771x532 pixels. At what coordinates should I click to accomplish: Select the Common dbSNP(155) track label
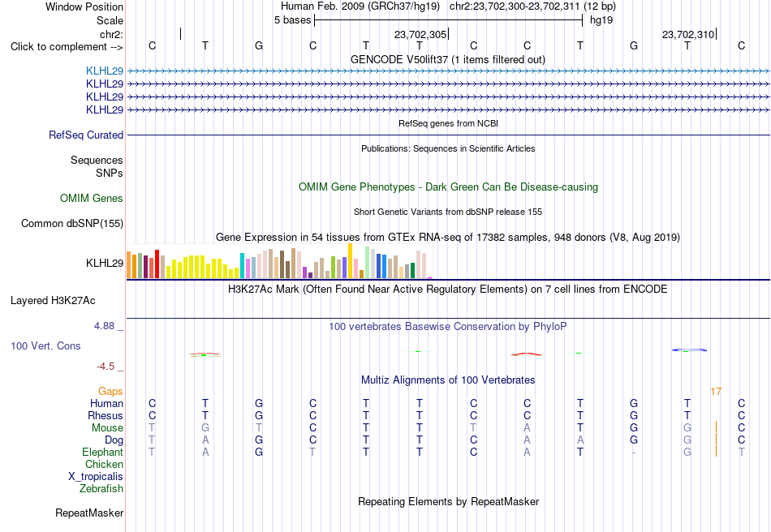pyautogui.click(x=72, y=223)
